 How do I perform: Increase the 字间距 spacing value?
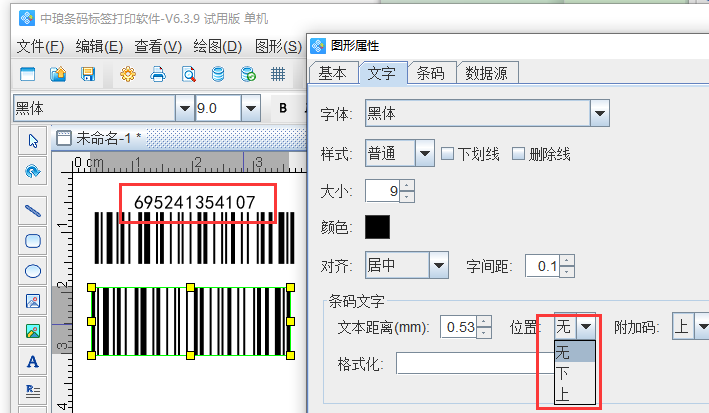pyautogui.click(x=567, y=261)
